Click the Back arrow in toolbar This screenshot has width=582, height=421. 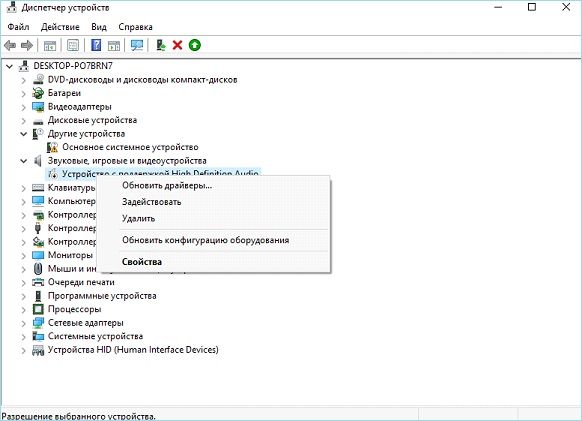(x=10, y=45)
